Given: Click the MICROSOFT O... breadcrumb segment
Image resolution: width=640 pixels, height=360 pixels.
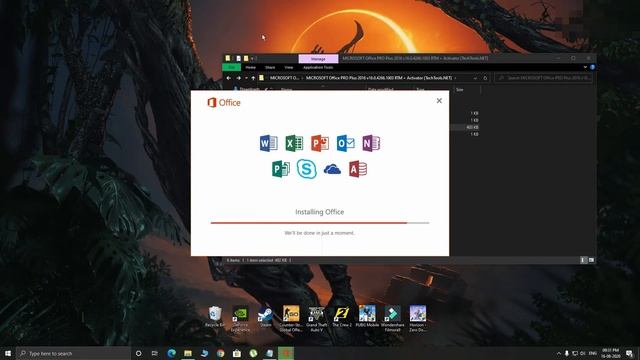Looking at the screenshot, I should point(284,78).
